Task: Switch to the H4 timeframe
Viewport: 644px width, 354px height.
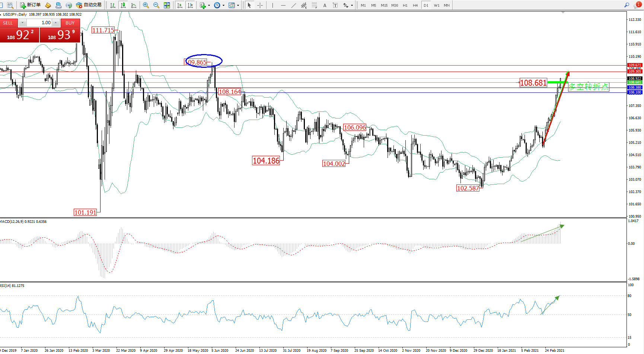Action: [415, 5]
